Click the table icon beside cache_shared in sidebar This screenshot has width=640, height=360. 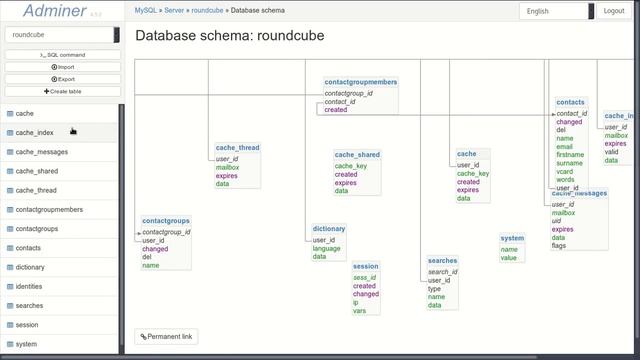coord(10,171)
